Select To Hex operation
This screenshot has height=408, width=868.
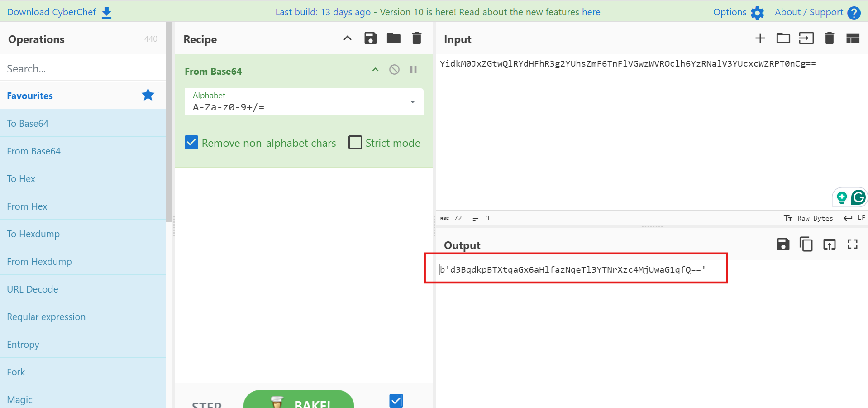pyautogui.click(x=83, y=178)
